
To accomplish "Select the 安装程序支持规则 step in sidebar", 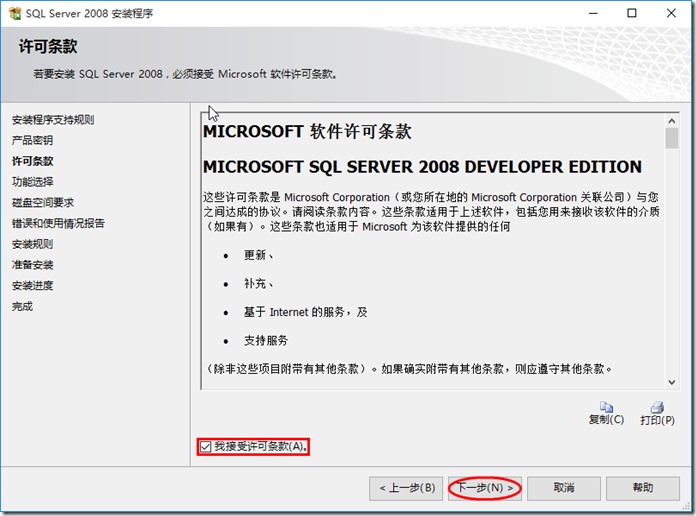I will click(53, 120).
